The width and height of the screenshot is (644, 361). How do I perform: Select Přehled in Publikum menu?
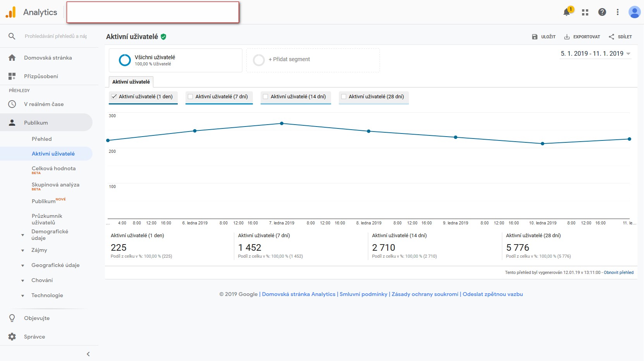click(42, 139)
